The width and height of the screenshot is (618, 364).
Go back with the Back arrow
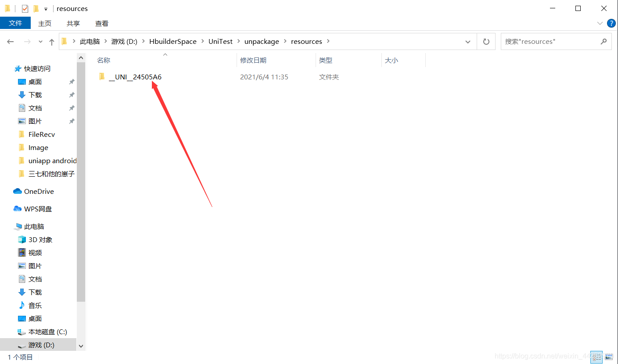[x=11, y=42]
